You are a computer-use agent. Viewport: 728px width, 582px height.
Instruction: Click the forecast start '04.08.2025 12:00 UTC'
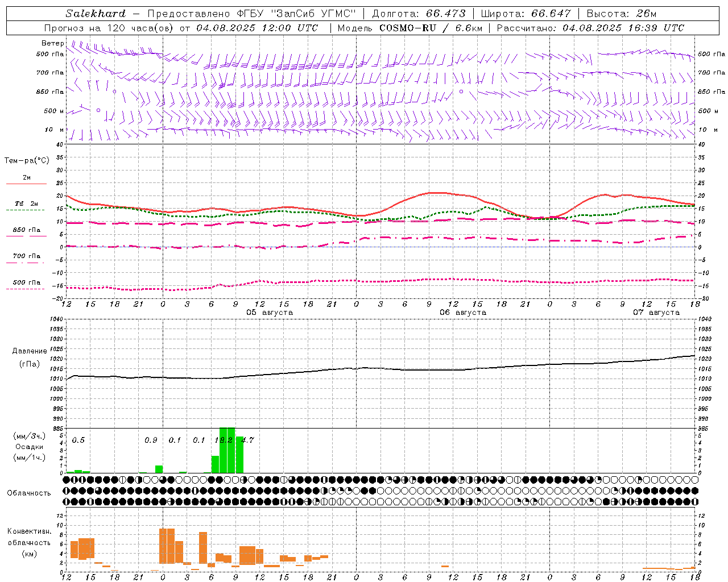pyautogui.click(x=257, y=28)
